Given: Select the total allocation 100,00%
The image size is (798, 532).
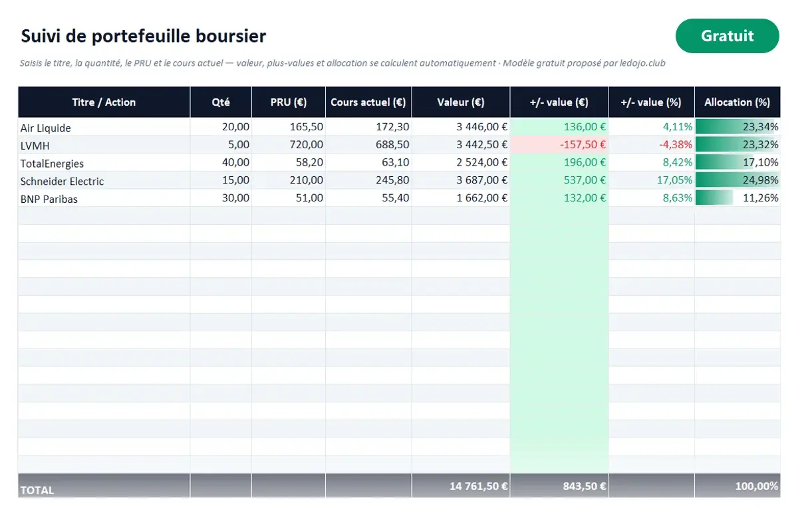Looking at the screenshot, I should [737, 486].
